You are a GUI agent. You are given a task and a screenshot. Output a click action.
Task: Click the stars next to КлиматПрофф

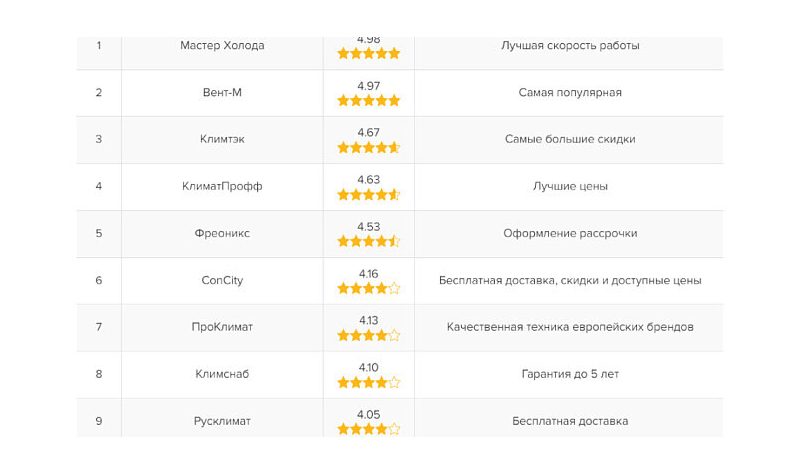(368, 195)
